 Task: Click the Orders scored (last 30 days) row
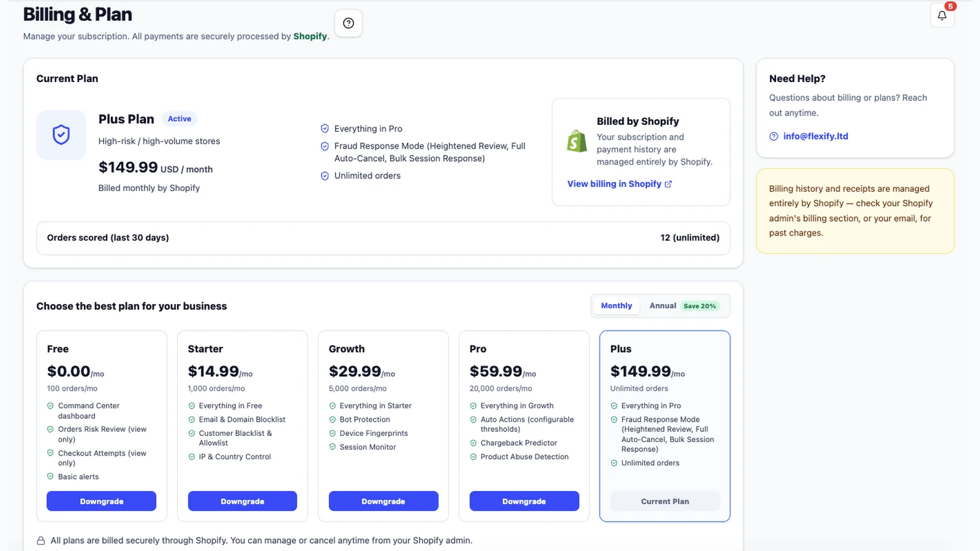point(383,238)
